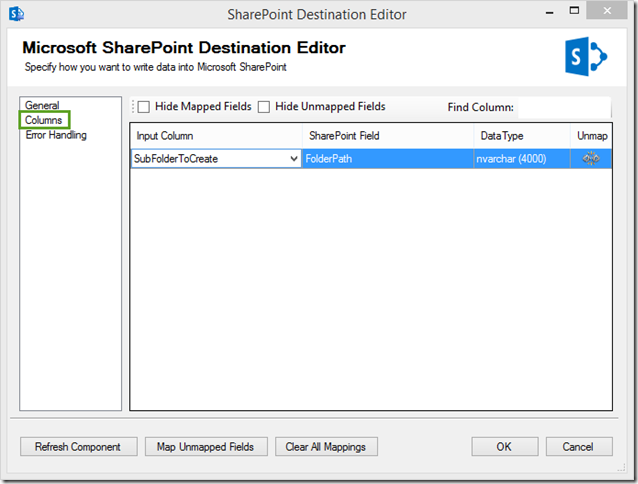638x484 pixels.
Task: Maximize the SharePoint Destination Editor window
Action: coord(574,11)
